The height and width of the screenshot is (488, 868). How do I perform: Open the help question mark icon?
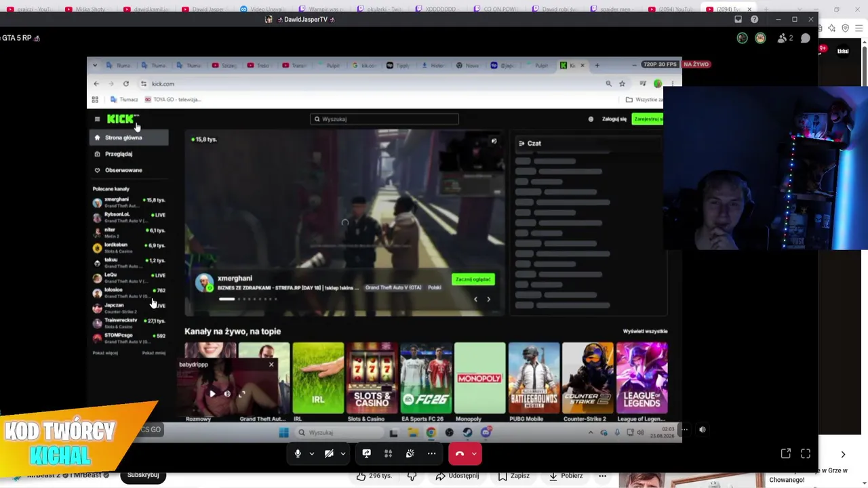[x=755, y=20]
